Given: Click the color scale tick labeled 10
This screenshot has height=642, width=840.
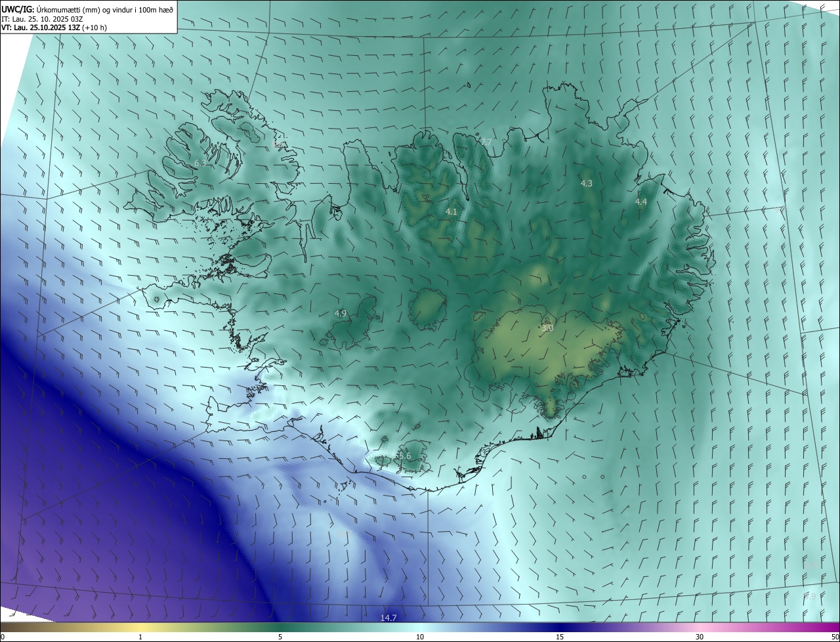Looking at the screenshot, I should click(x=420, y=637).
